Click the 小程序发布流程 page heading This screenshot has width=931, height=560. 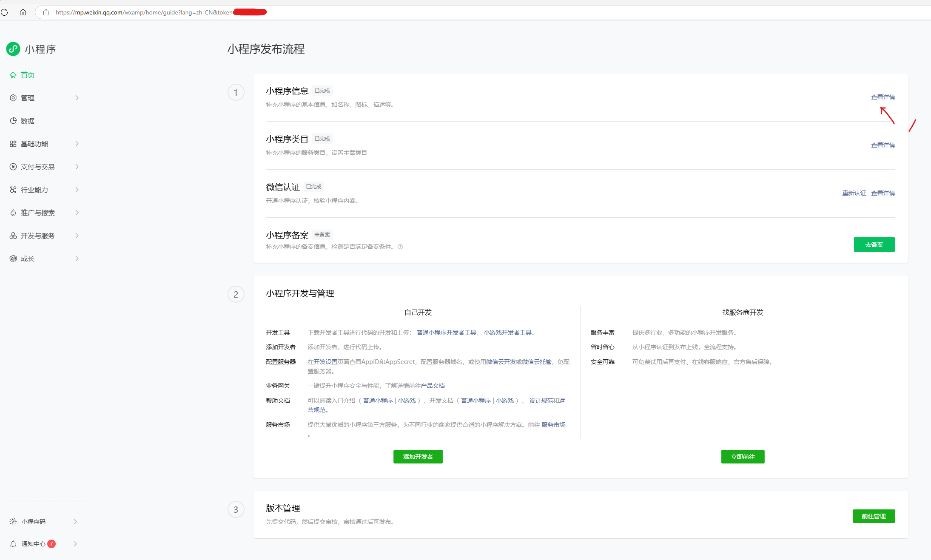tap(266, 49)
